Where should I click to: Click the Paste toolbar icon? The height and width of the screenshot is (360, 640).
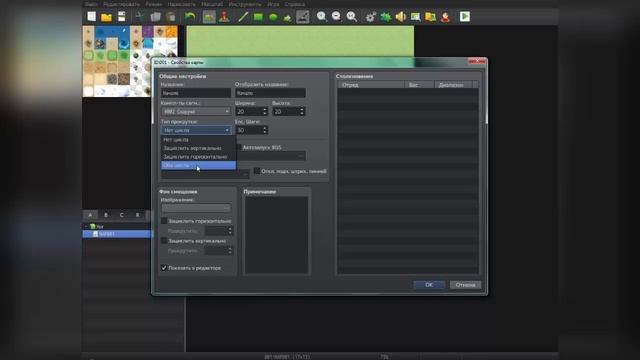171,17
